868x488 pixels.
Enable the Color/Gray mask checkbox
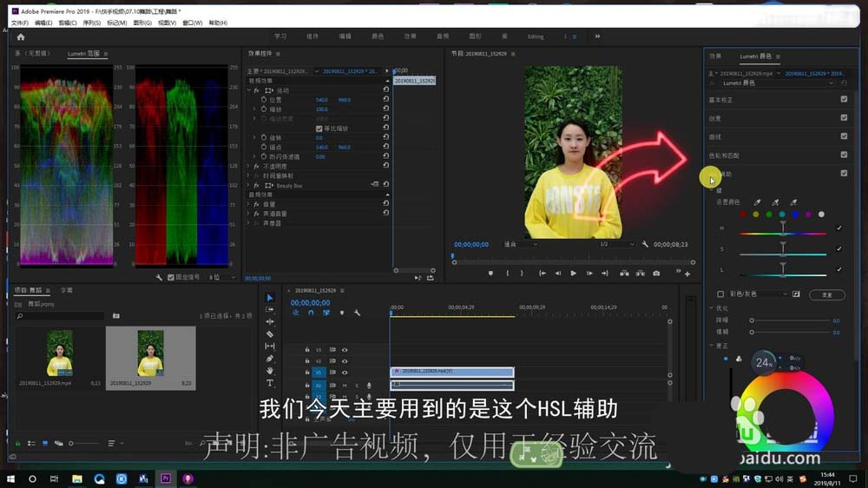click(720, 294)
